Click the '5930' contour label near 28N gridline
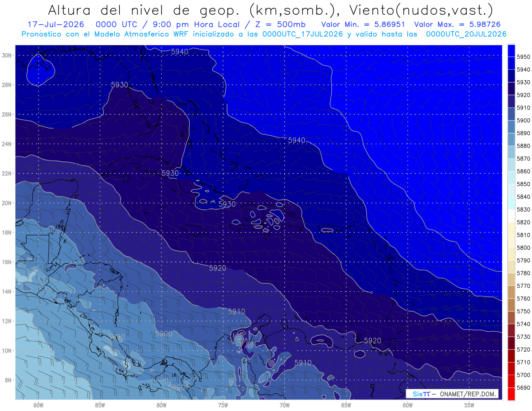The height and width of the screenshot is (411, 532). pyautogui.click(x=120, y=85)
